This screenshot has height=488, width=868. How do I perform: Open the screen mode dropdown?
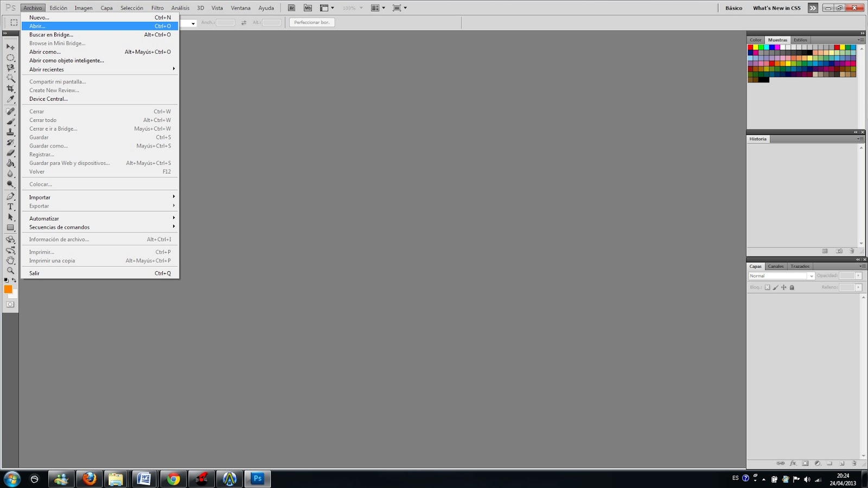400,8
